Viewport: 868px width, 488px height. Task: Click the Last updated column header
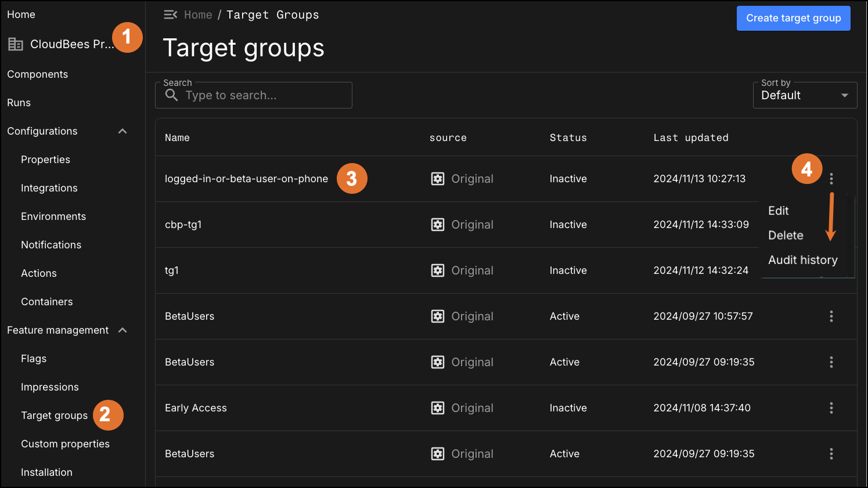(691, 138)
